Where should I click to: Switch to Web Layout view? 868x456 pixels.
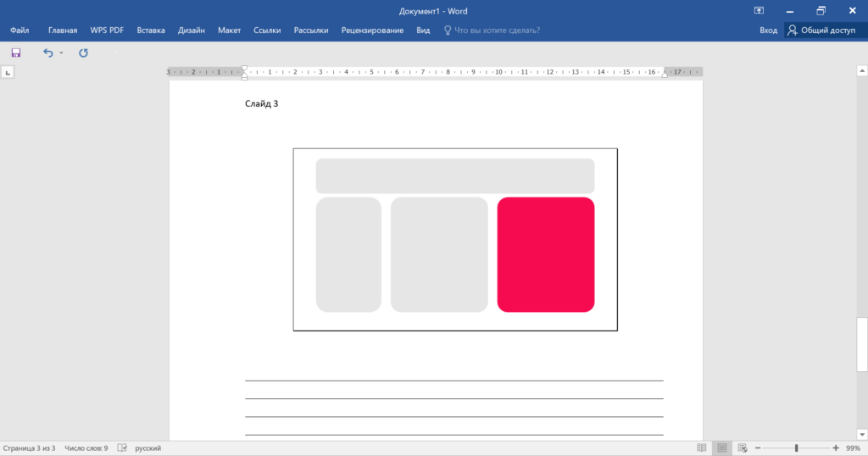(x=743, y=448)
